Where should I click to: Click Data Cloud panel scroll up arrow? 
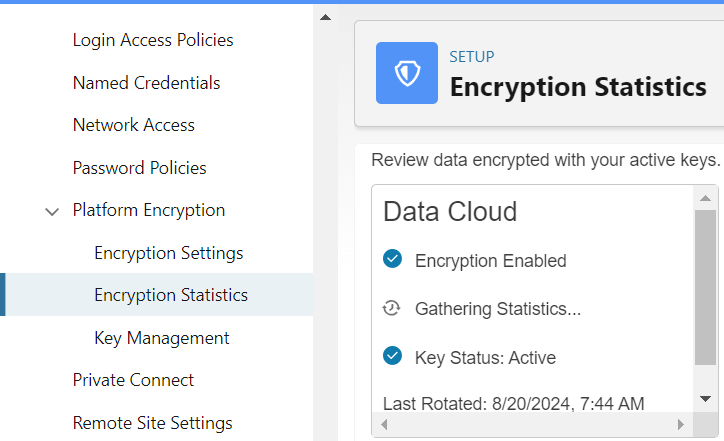pyautogui.click(x=705, y=199)
